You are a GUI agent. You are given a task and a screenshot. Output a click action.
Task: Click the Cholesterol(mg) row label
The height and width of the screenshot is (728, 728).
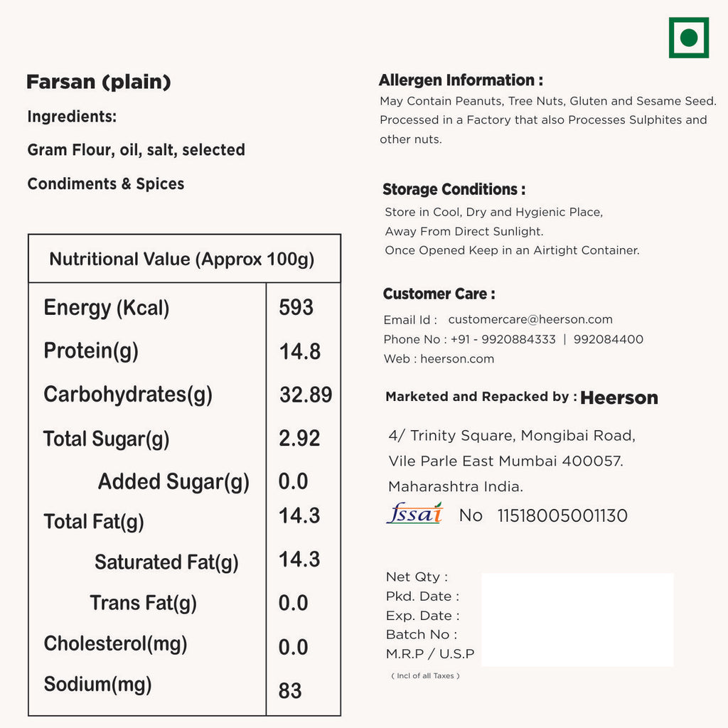point(115,644)
